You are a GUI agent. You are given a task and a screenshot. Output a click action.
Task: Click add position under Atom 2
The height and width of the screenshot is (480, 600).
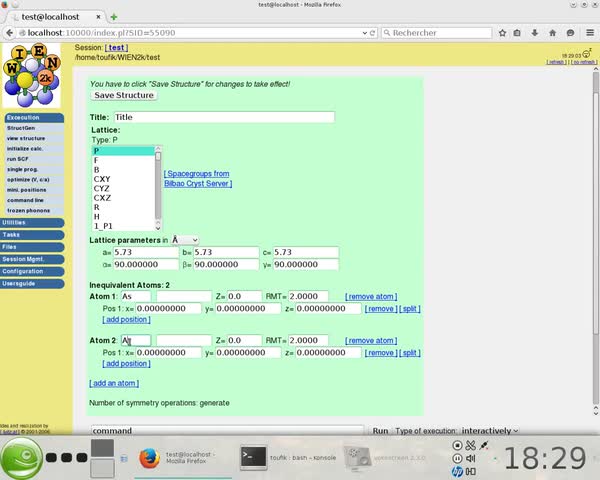(126, 363)
